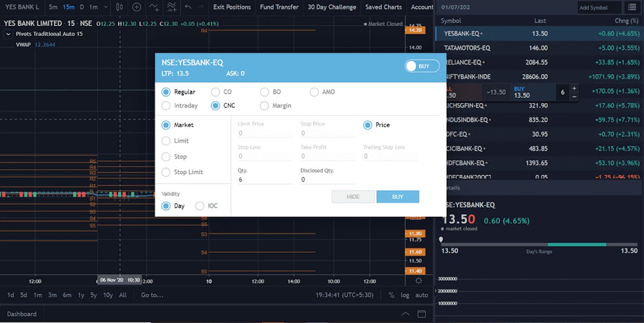Set chart range to 10y
Screen dimensions: 644x323
point(108,295)
